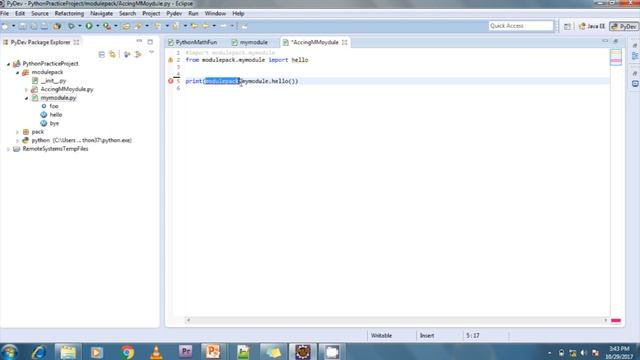This screenshot has height=360, width=640.
Task: Open Google Chrome from the taskbar
Action: (127, 352)
